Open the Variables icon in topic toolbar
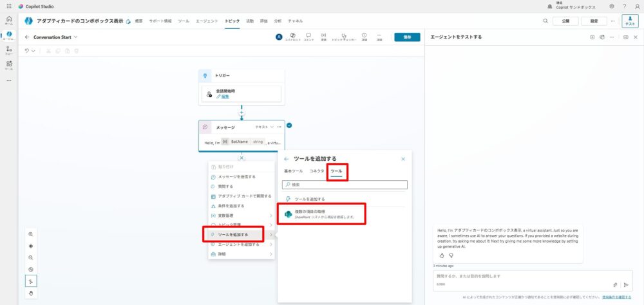This screenshot has width=644, height=305. [x=324, y=36]
